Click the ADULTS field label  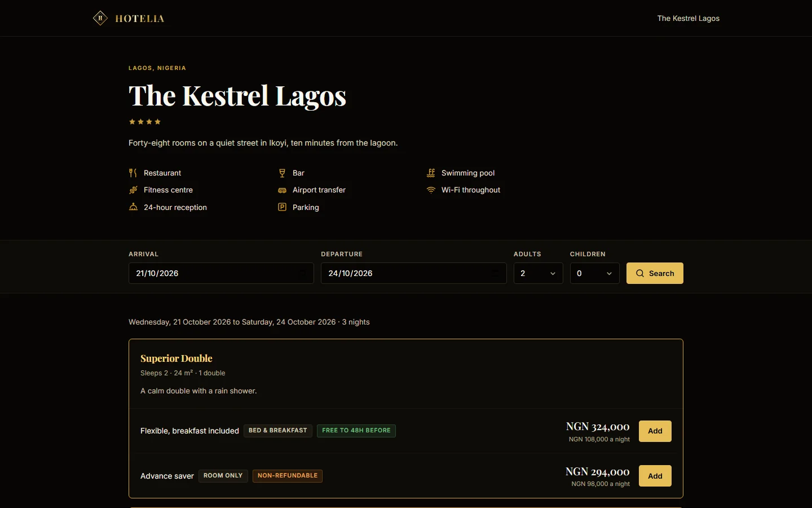[x=527, y=254]
